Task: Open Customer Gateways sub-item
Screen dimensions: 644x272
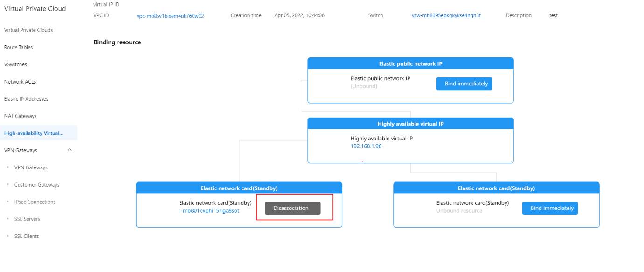Action: [37, 185]
